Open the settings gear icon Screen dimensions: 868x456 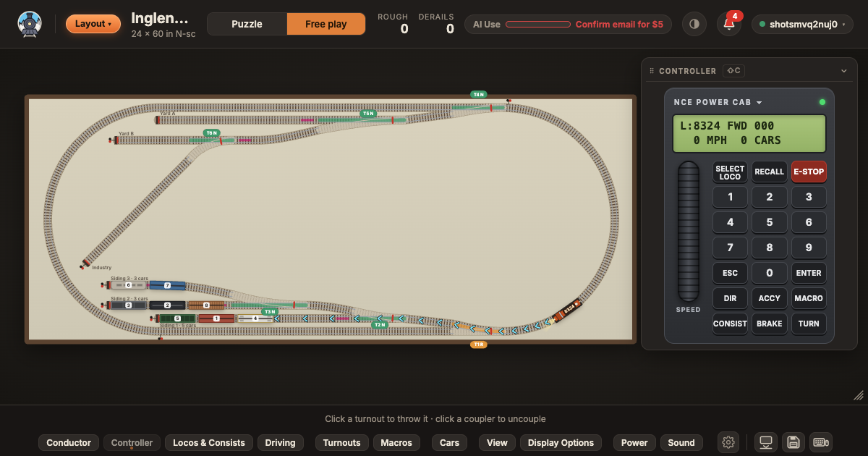[x=729, y=442]
